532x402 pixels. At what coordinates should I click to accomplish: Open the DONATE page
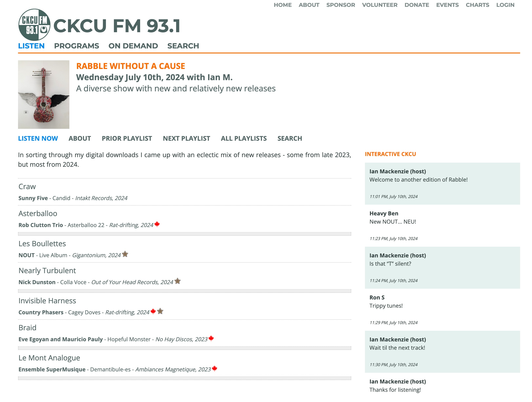417,5
